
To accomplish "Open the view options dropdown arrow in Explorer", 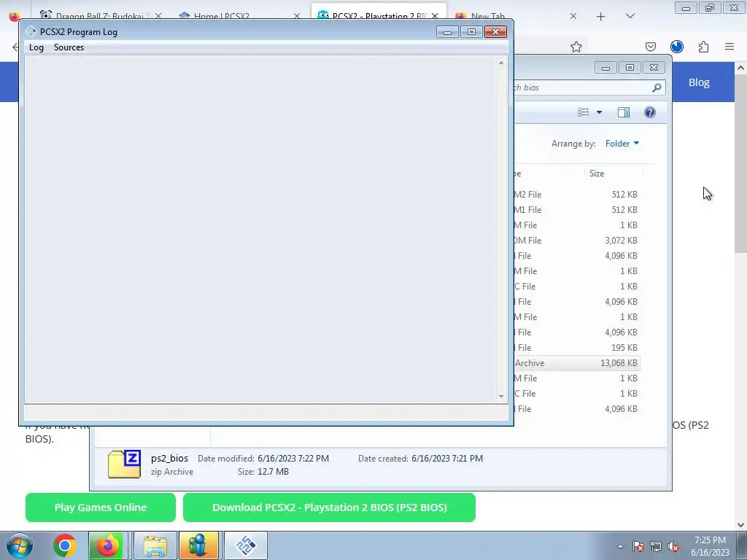I will (x=600, y=112).
